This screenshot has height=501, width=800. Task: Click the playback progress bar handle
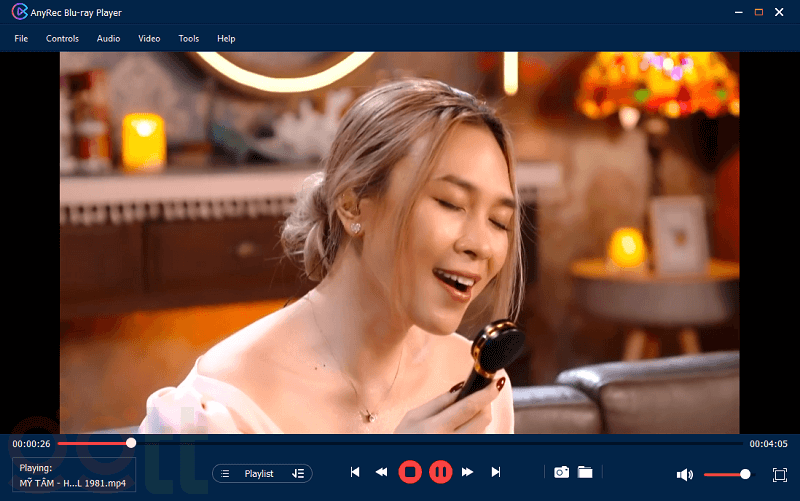coord(131,443)
